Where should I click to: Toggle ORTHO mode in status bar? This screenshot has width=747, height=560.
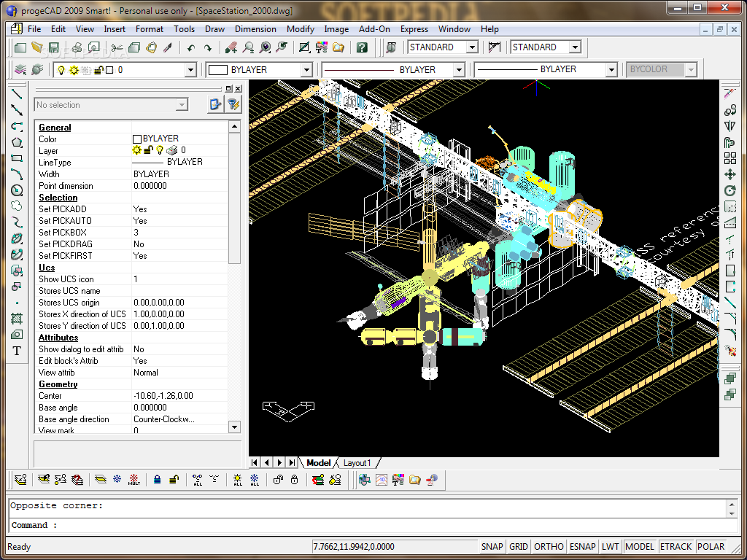[x=549, y=547]
